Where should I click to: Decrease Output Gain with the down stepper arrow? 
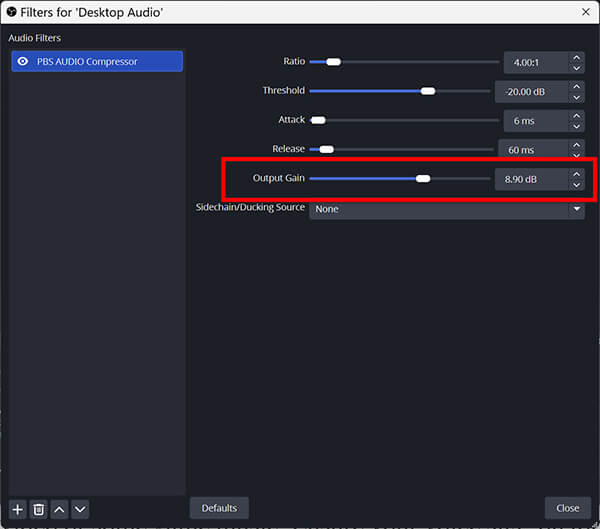click(577, 185)
